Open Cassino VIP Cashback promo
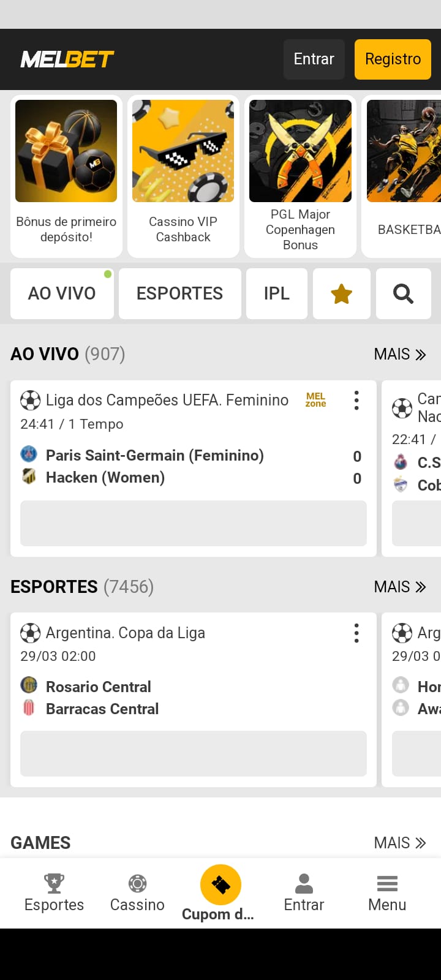Image resolution: width=441 pixels, height=980 pixels. click(x=183, y=176)
